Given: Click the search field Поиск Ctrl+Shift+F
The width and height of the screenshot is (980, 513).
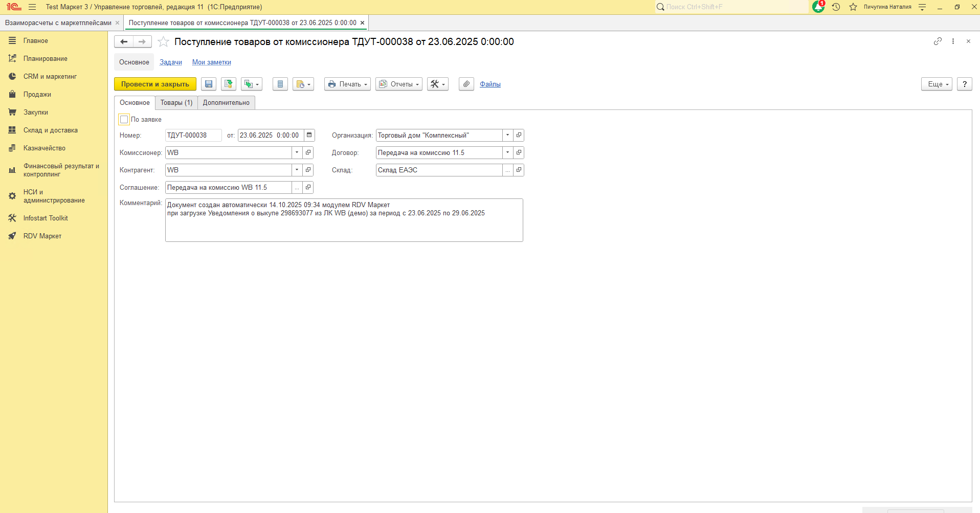Looking at the screenshot, I should (x=732, y=7).
